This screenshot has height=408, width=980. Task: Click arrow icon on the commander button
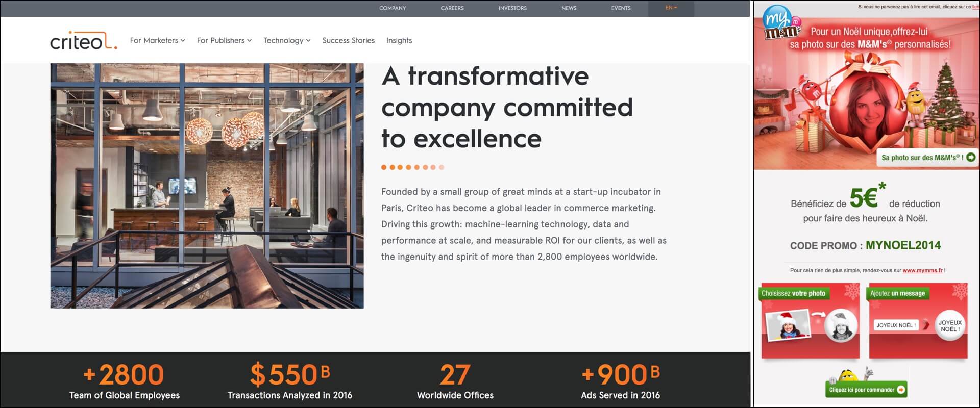pos(901,390)
